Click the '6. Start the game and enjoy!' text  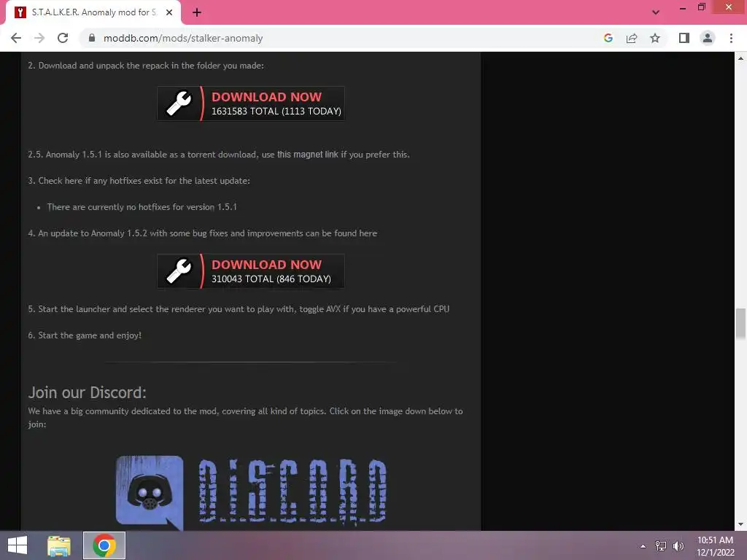(85, 335)
